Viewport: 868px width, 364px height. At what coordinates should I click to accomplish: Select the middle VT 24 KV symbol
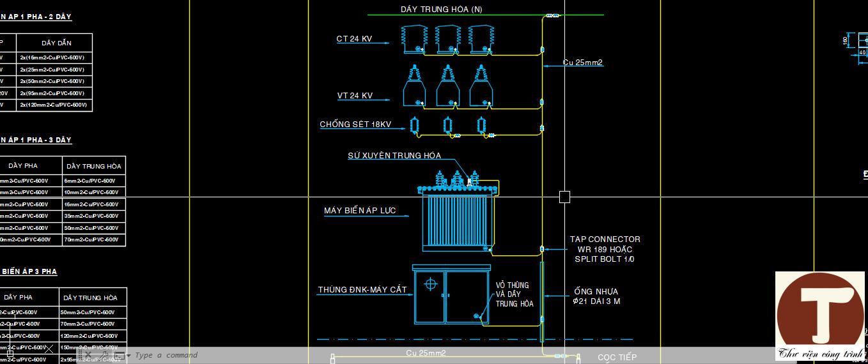448,86
